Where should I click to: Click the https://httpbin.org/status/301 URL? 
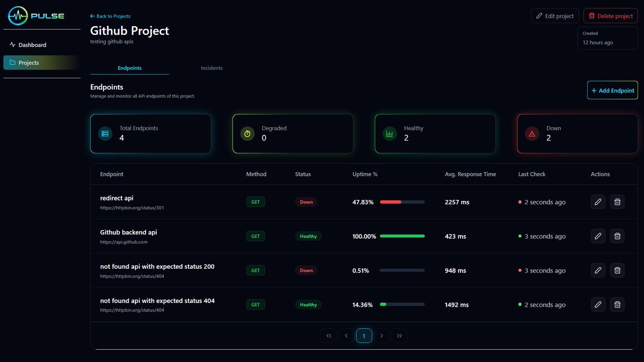coord(132,208)
